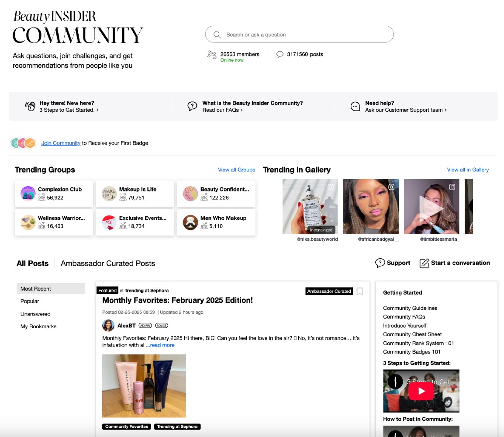The width and height of the screenshot is (504, 437).
Task: Click the Beauty Insider Community logo
Action: (77, 27)
